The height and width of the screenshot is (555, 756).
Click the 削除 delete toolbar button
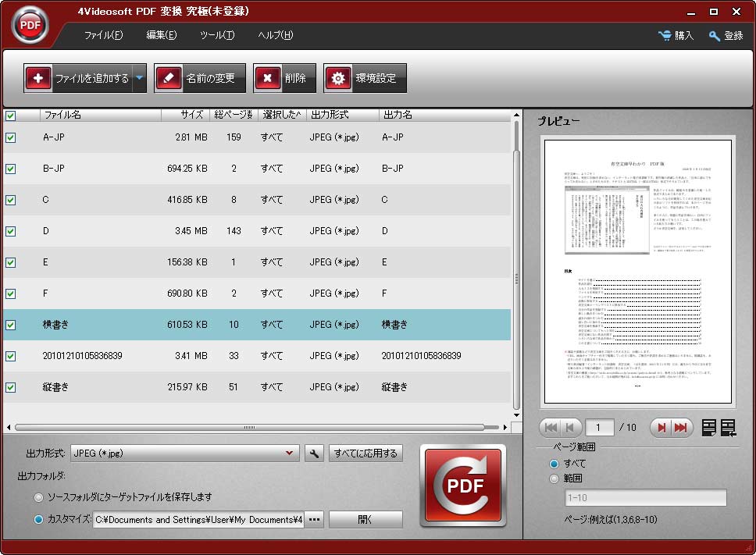(284, 78)
